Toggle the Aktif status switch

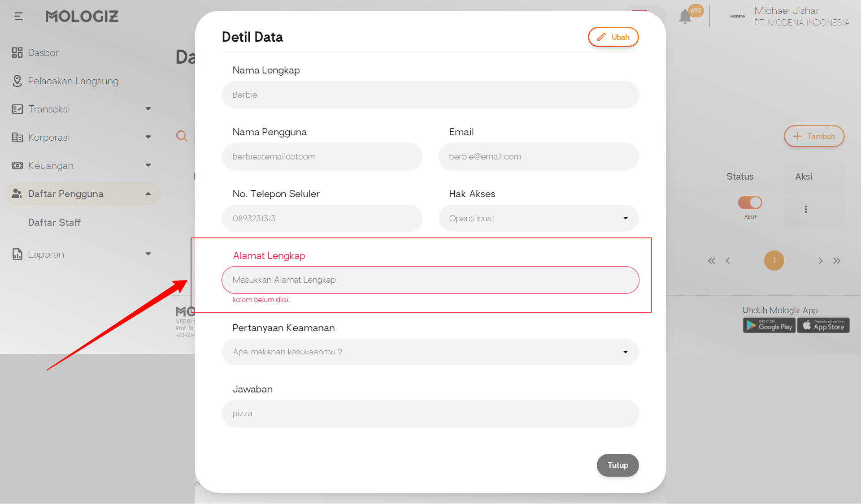[750, 202]
